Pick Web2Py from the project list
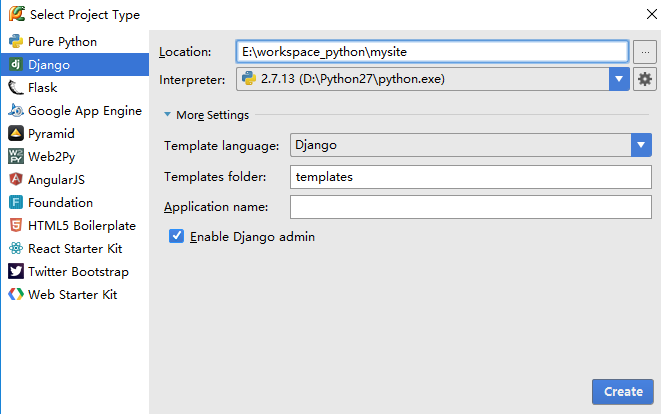The width and height of the screenshot is (661, 414). pos(75,156)
